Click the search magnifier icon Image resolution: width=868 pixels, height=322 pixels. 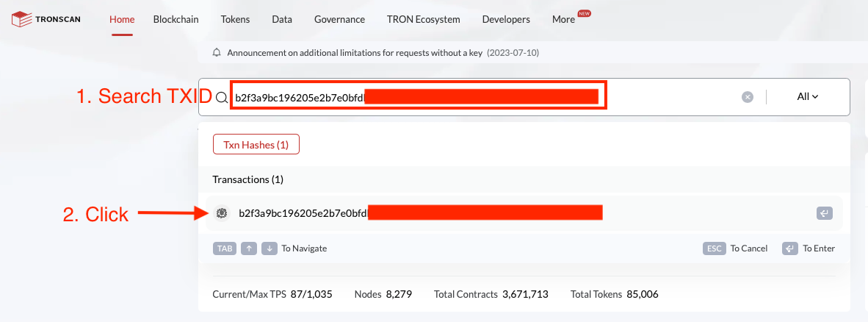pos(222,98)
